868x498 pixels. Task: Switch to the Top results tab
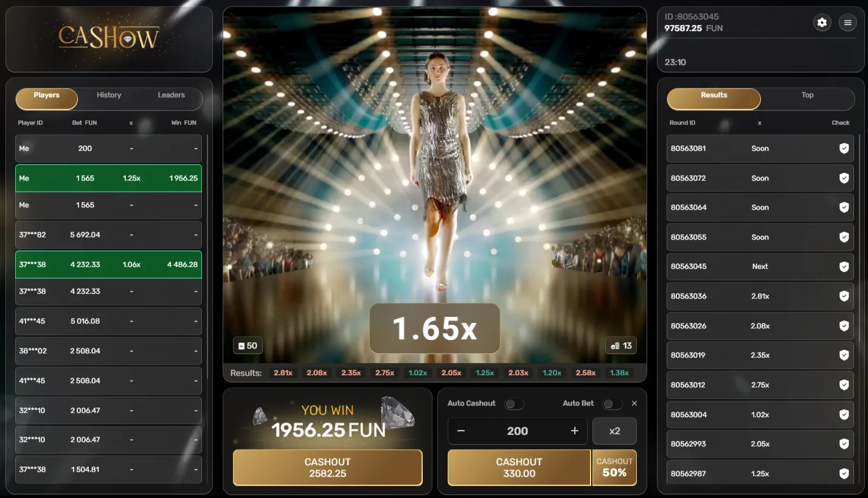coord(807,95)
